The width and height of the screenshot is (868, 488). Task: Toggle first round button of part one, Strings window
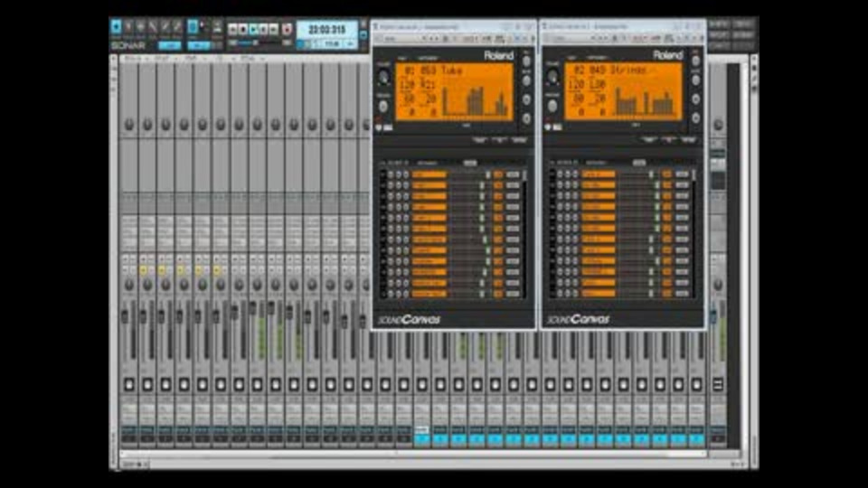[x=561, y=174]
